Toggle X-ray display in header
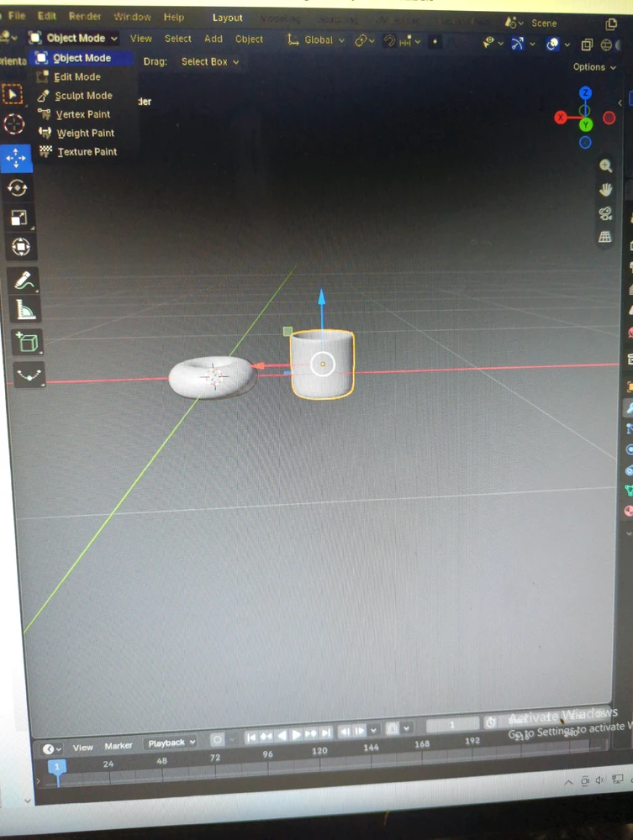 coord(587,45)
